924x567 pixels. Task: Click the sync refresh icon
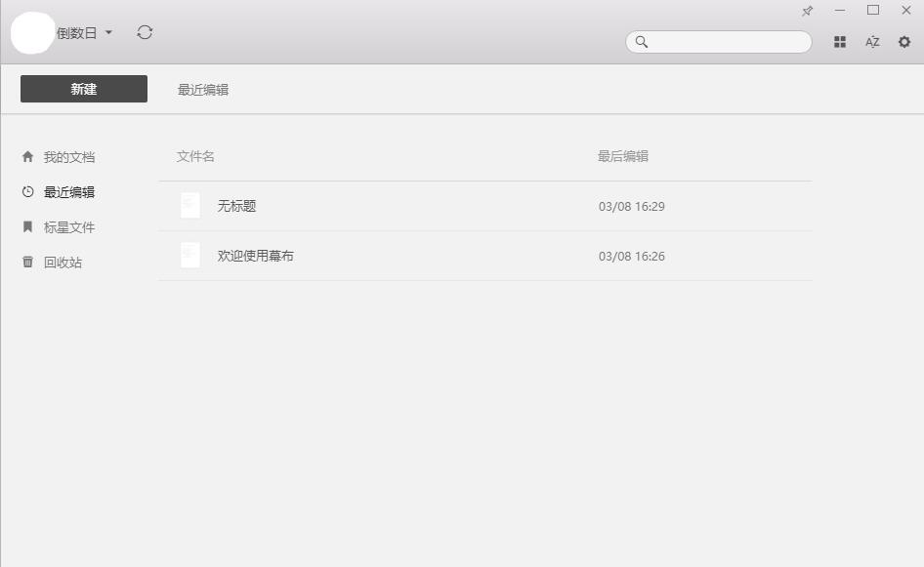[x=145, y=32]
